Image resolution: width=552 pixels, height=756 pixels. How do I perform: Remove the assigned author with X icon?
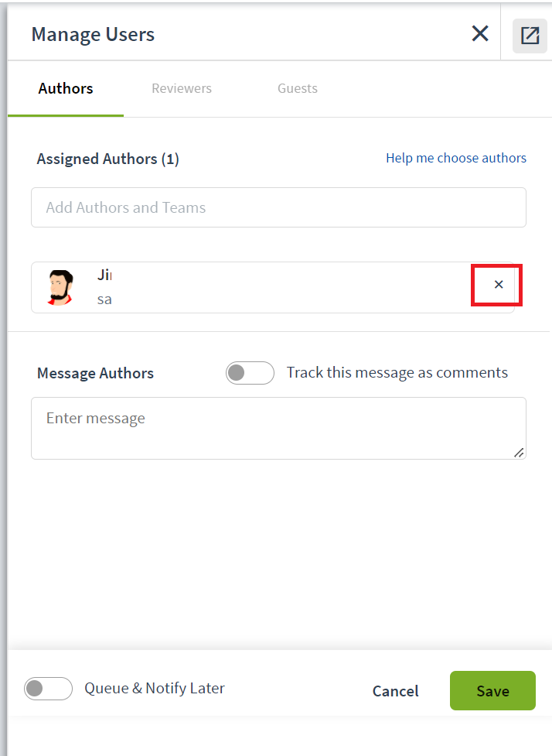[x=499, y=285]
